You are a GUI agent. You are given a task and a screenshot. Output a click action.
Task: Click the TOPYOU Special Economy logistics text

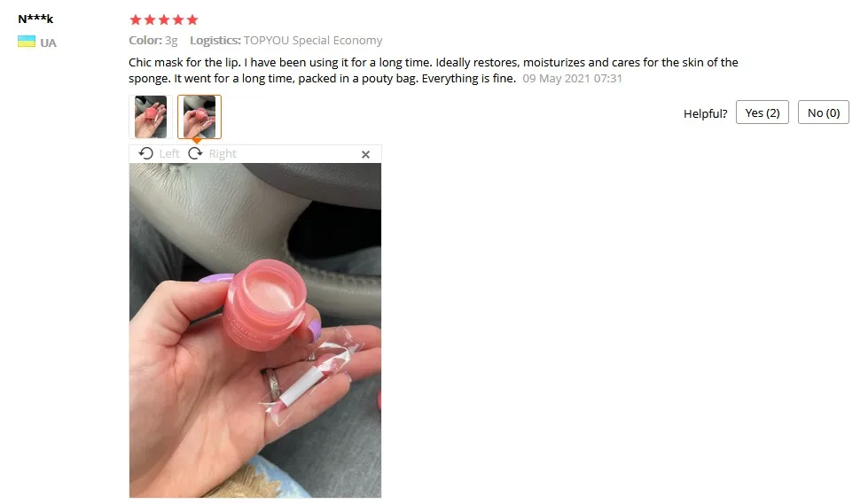(313, 41)
